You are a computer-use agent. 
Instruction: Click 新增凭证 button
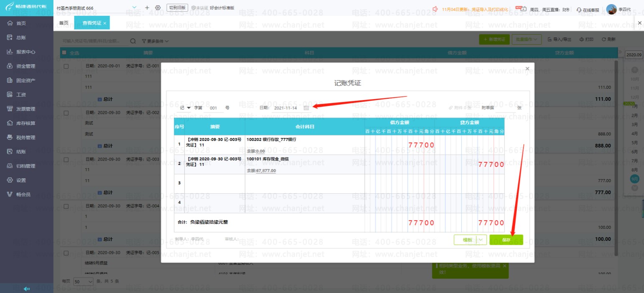(x=494, y=39)
